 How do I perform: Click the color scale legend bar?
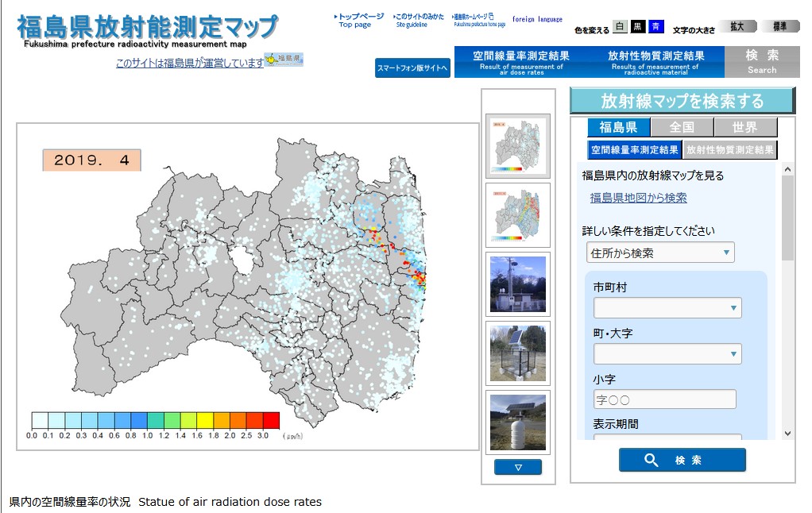(x=156, y=420)
